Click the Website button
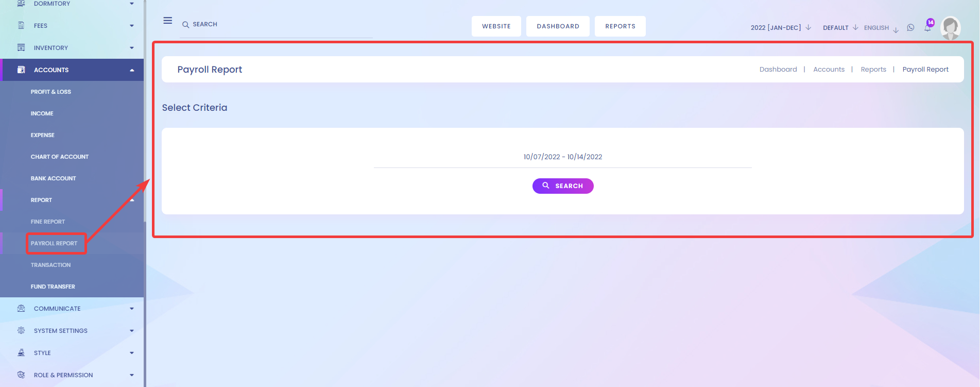Viewport: 980px width, 387px height. click(x=496, y=26)
